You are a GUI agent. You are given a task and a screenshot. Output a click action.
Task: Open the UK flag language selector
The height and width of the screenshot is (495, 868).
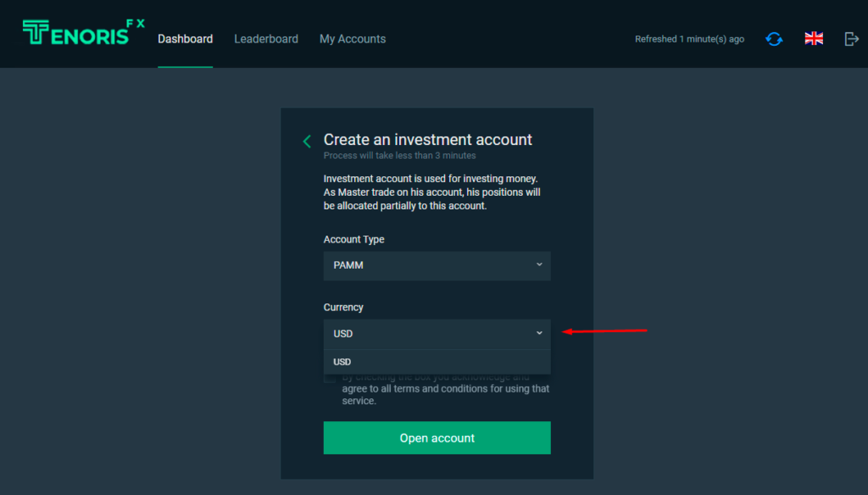point(814,38)
